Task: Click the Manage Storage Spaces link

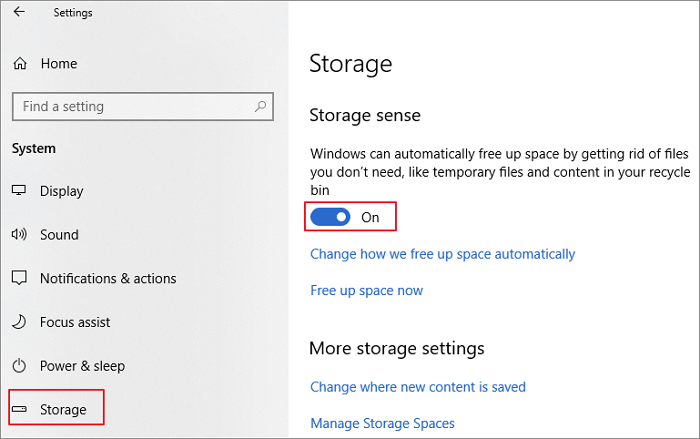Action: tap(382, 423)
